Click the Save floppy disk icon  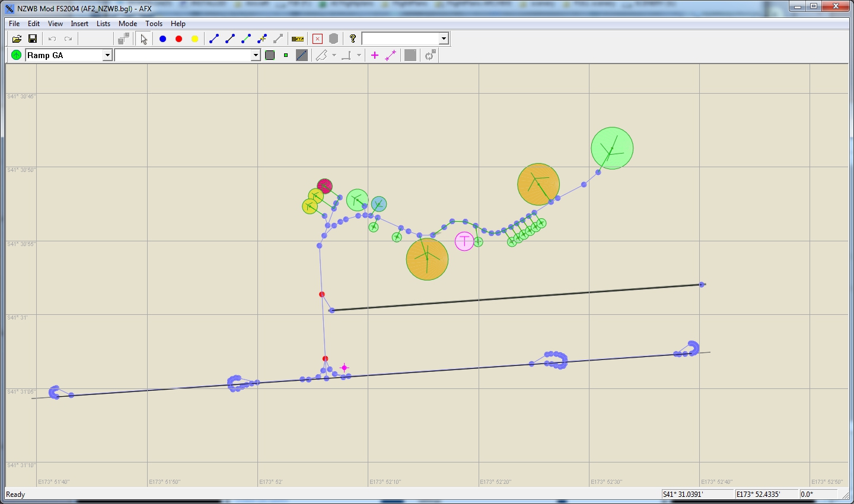coord(33,39)
